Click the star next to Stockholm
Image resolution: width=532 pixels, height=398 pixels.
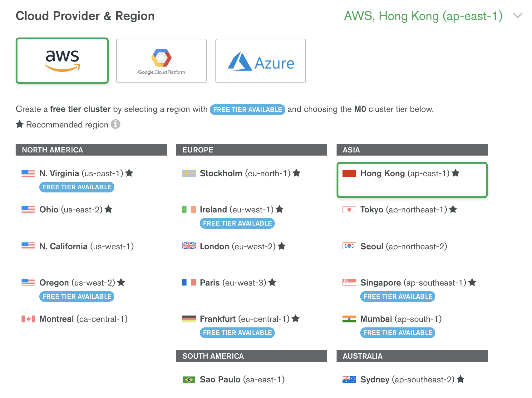297,173
